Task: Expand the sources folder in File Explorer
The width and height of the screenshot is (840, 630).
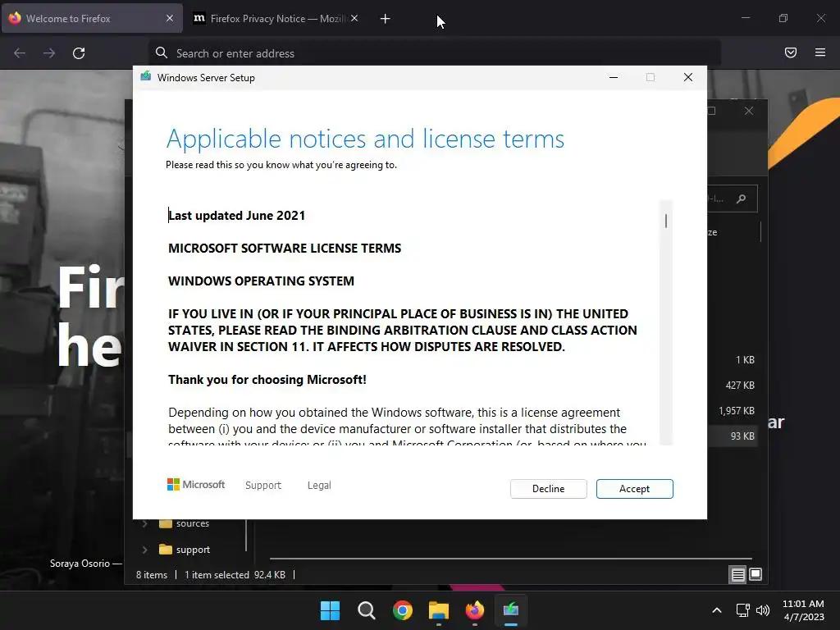Action: pyautogui.click(x=144, y=524)
